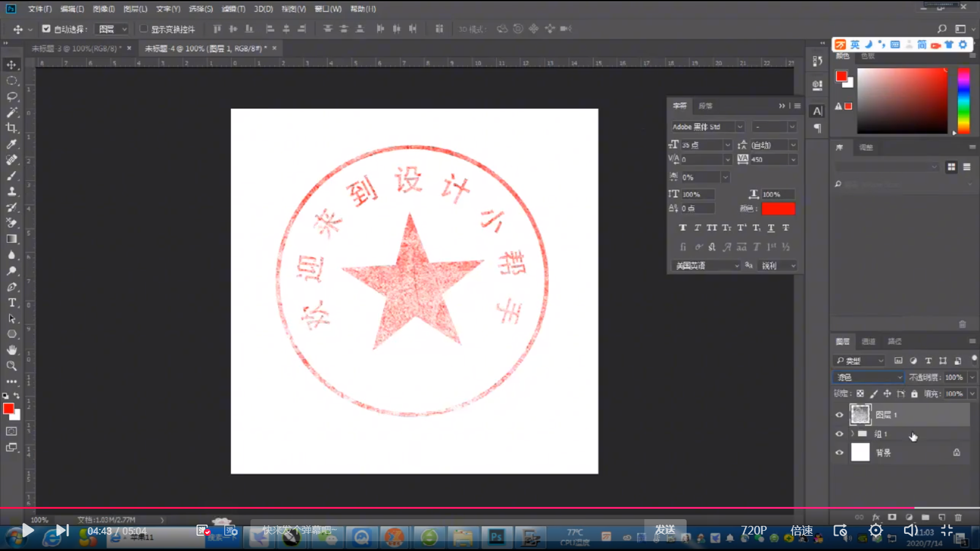Select the Zoom tool
Image resolution: width=980 pixels, height=551 pixels.
coord(12,366)
